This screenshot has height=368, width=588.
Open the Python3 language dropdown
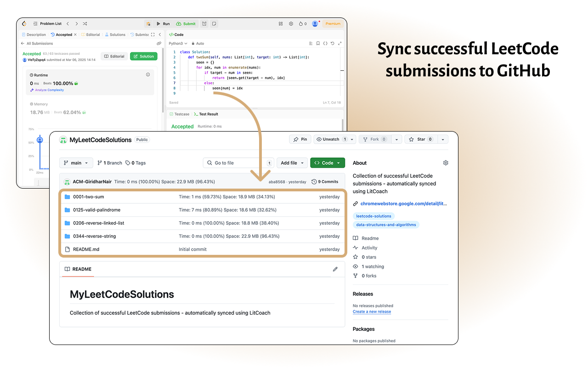tap(178, 43)
